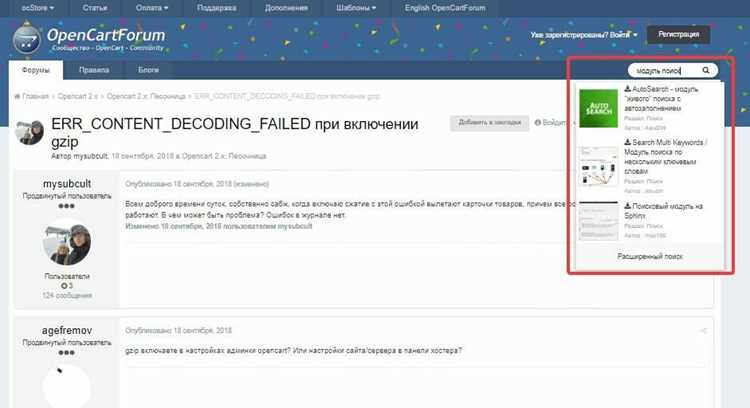Expand the Оплата dropdown menu
This screenshot has width=750, height=408.
[152, 8]
